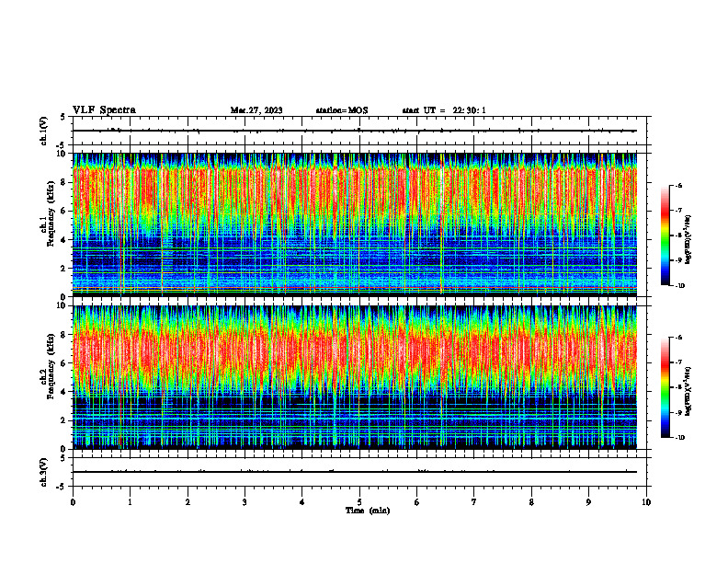Screen dimensions: 728x563
Task: Click the "Time (min)" x-axis label
Action: click(x=368, y=511)
